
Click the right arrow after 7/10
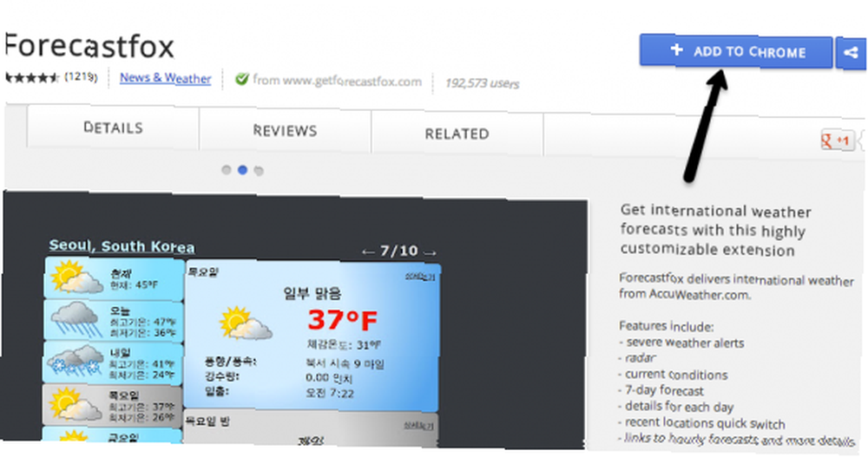coord(430,253)
